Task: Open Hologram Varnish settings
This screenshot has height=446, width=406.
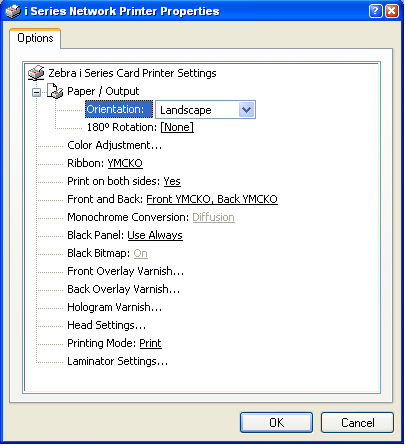Action: [x=115, y=307]
